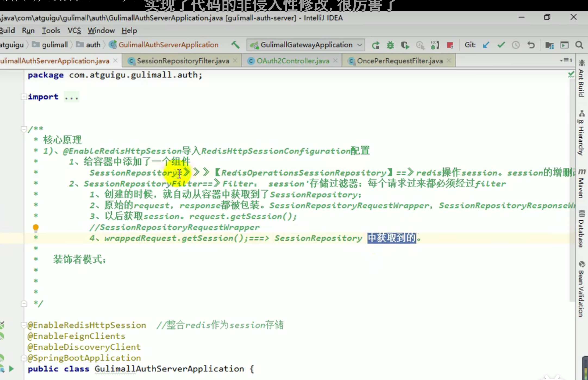Close the SessionRepositoryFilter.java tab
Screen dimensions: 588x380
(x=235, y=61)
